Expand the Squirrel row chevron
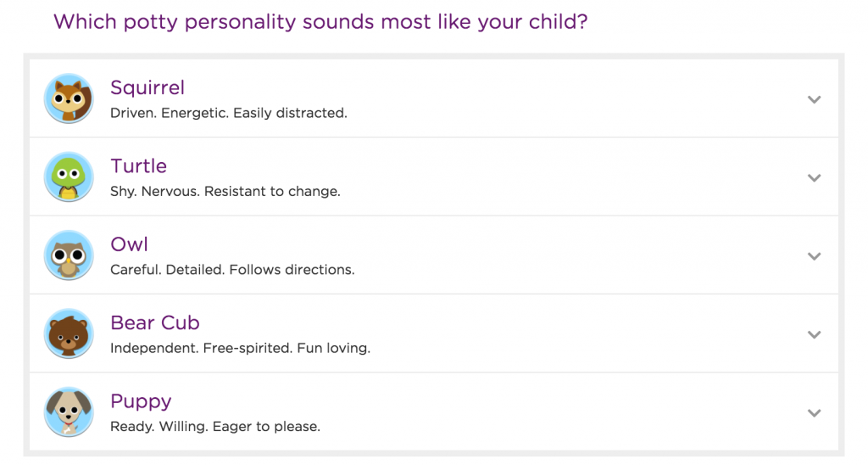 click(x=815, y=99)
